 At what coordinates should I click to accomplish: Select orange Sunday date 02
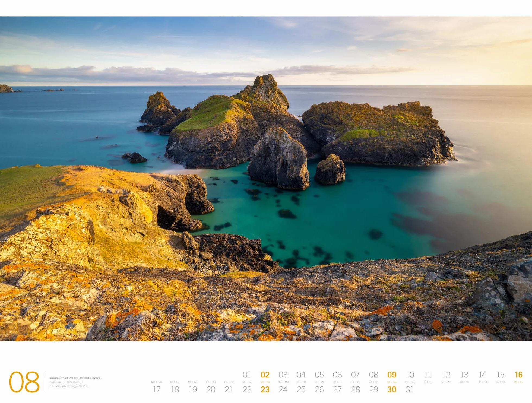[265, 375]
